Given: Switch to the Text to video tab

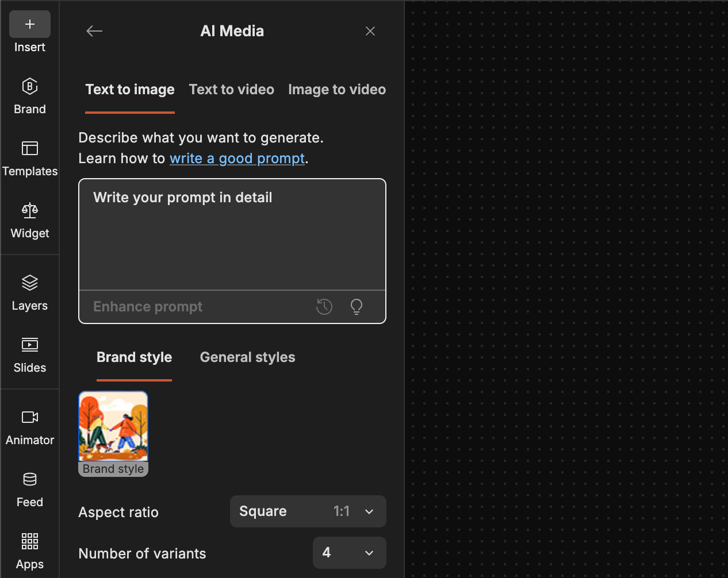Looking at the screenshot, I should [231, 90].
